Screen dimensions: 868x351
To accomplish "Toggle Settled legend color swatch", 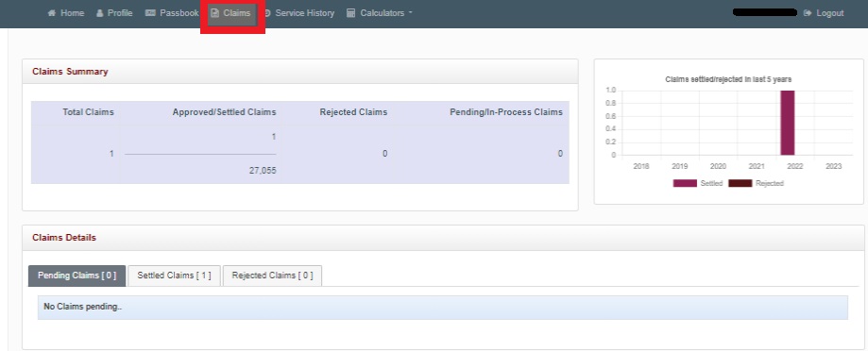I will [685, 183].
